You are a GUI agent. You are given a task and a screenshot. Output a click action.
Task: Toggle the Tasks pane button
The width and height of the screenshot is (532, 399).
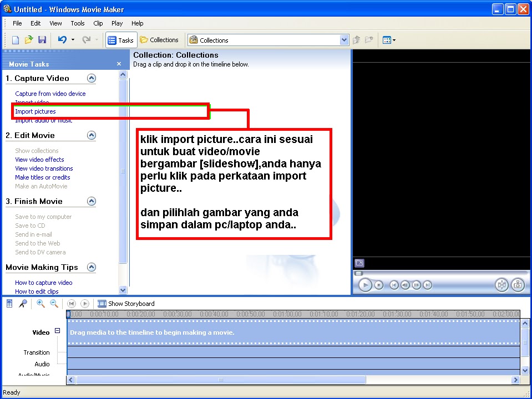(x=121, y=40)
